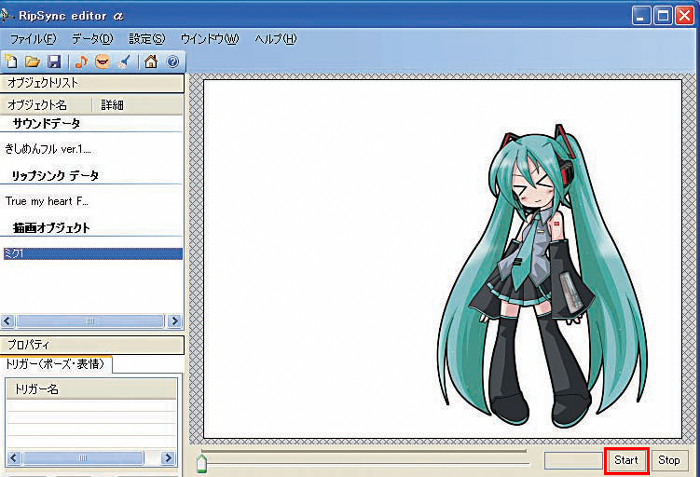This screenshot has width=700, height=477.
Task: Open the ウインドウ(W) menu
Action: point(209,39)
